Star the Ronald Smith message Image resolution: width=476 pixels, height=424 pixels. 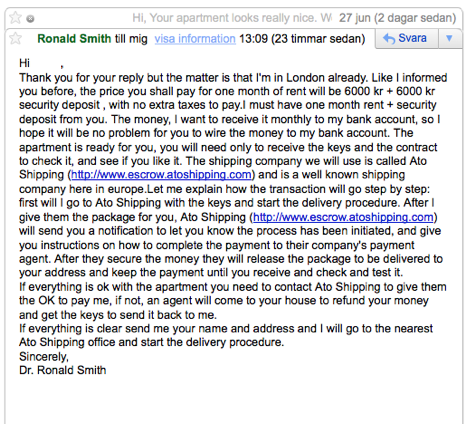[15, 38]
